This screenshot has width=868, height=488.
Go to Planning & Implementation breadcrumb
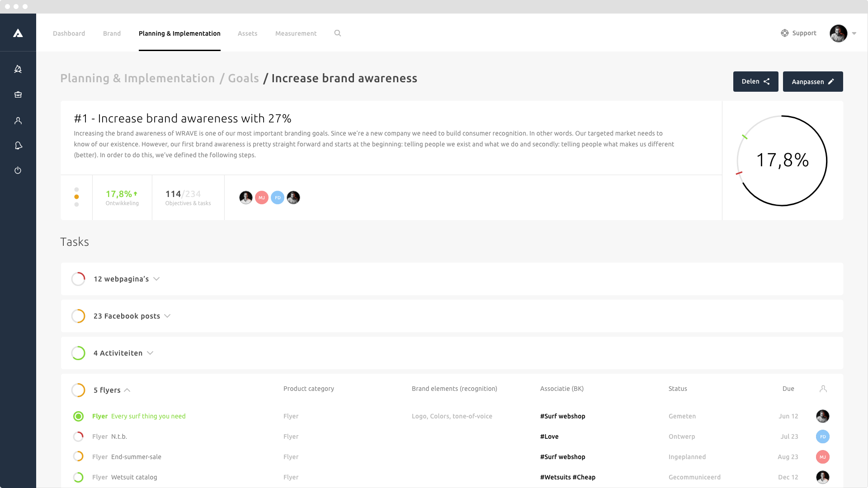click(137, 78)
